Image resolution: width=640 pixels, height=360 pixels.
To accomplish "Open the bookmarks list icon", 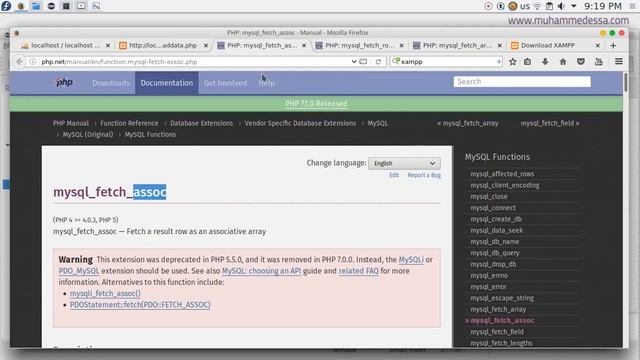I will coord(527,62).
